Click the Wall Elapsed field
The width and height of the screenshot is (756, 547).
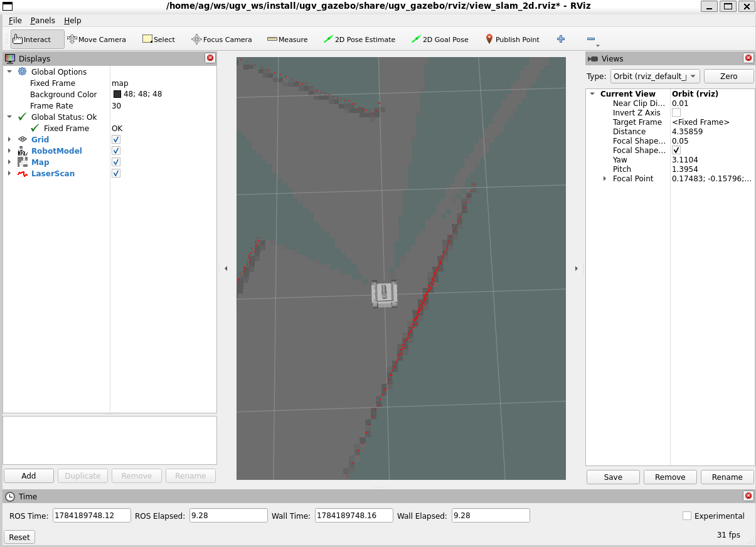[x=491, y=516]
